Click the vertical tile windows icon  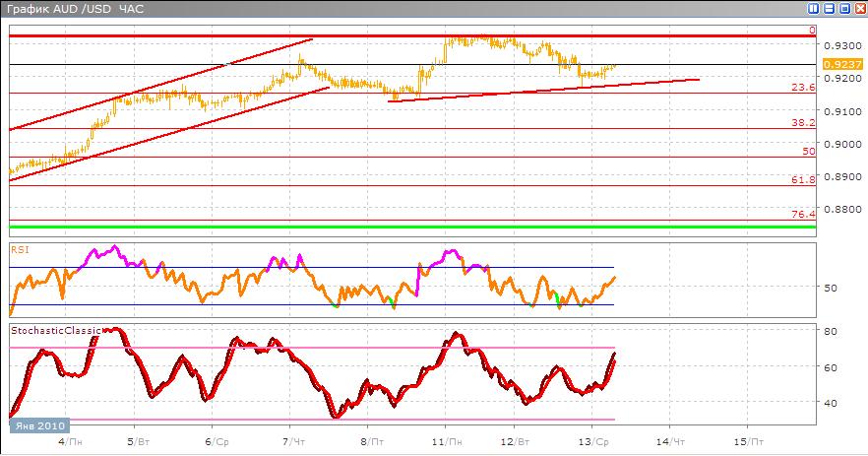coord(813,8)
